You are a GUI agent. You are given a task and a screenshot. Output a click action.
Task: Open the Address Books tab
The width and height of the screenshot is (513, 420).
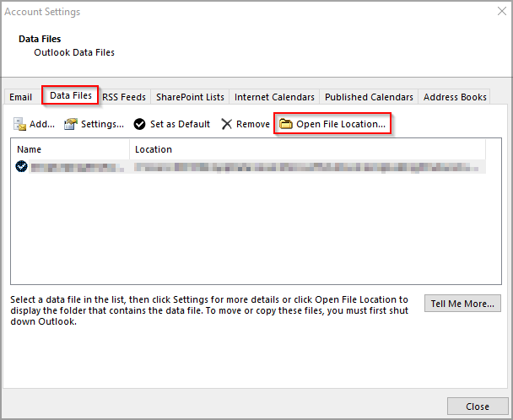click(x=455, y=97)
